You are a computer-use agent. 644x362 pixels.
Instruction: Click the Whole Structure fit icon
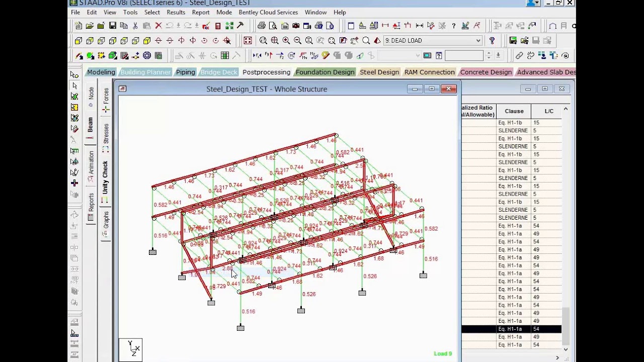248,40
